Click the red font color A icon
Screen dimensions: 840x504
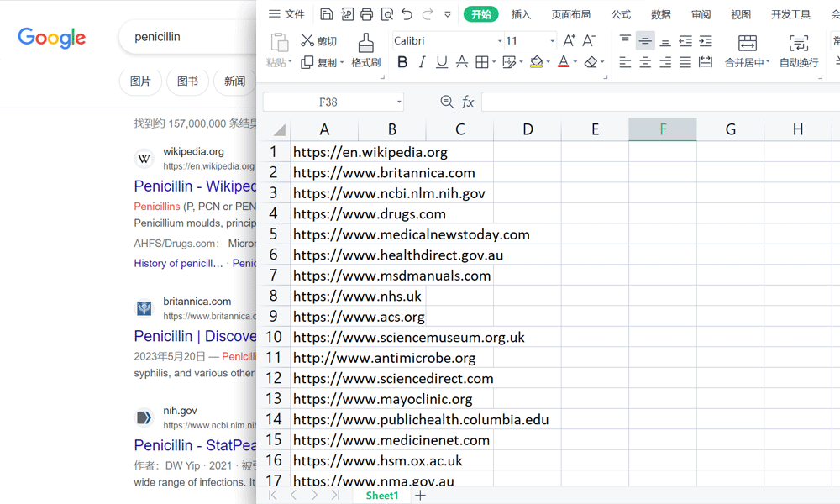pos(564,62)
